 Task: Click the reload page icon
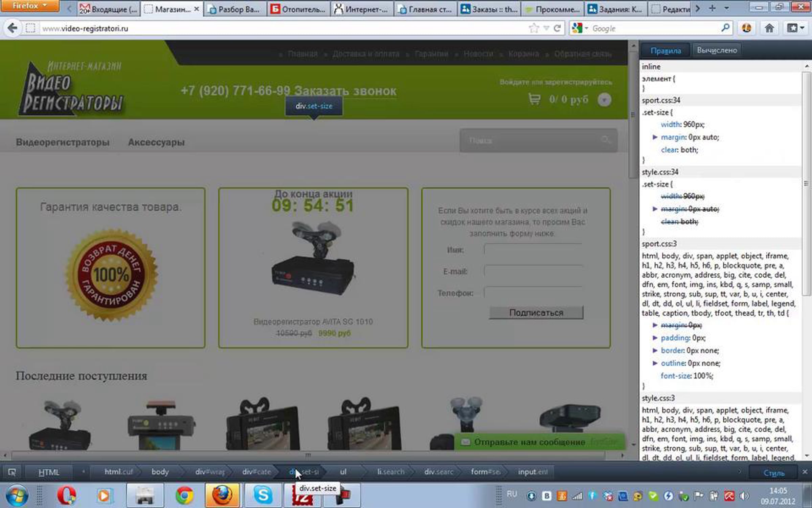(x=557, y=28)
